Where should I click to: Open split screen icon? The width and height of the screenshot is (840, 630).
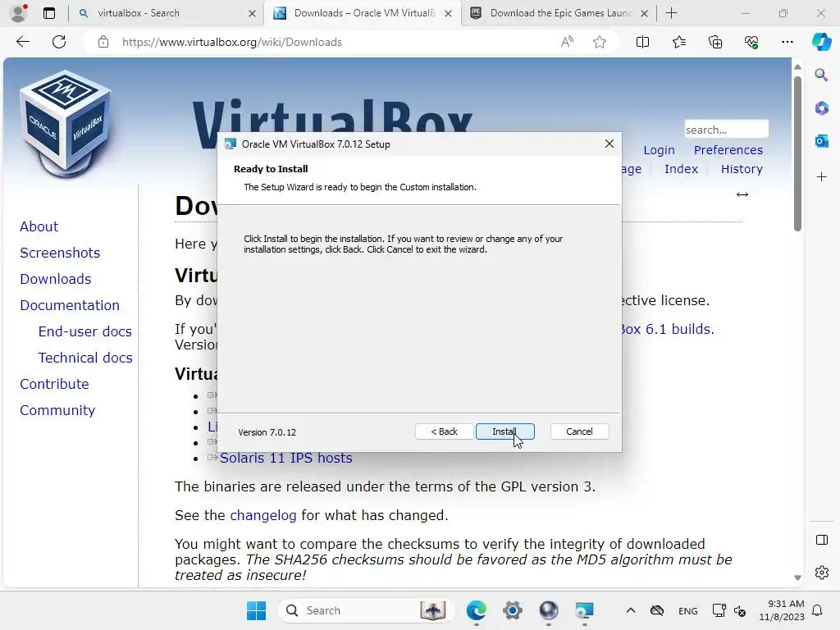642,42
